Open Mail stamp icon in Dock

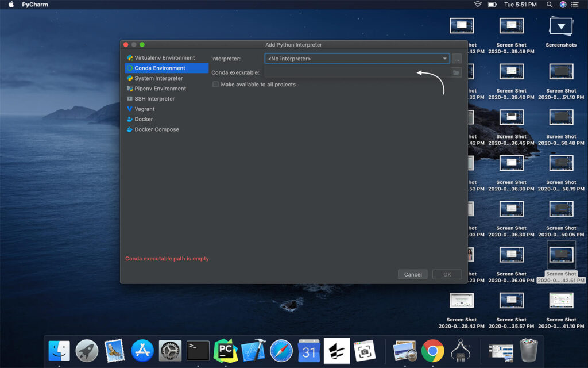pos(114,351)
